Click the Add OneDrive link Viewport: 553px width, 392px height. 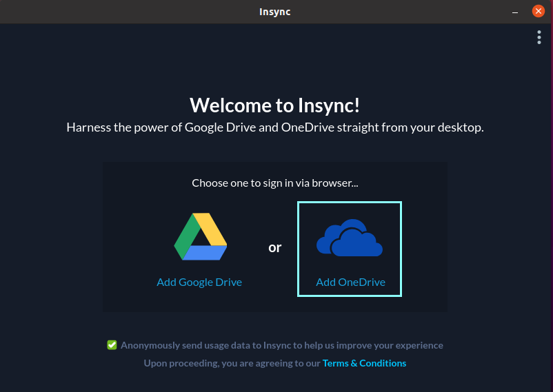click(350, 282)
